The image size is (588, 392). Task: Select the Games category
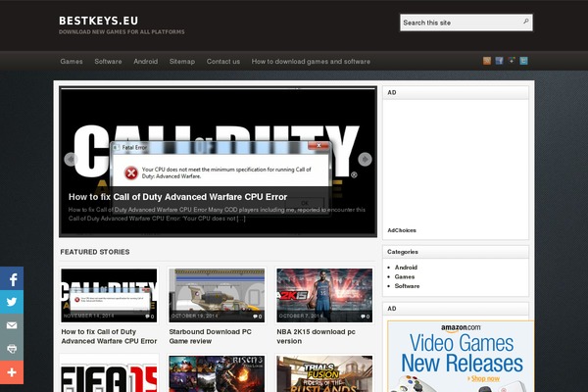[x=404, y=276]
